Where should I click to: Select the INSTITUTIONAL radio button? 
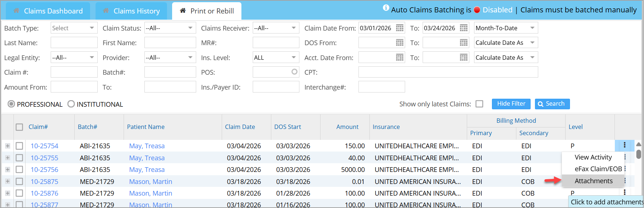tap(71, 104)
